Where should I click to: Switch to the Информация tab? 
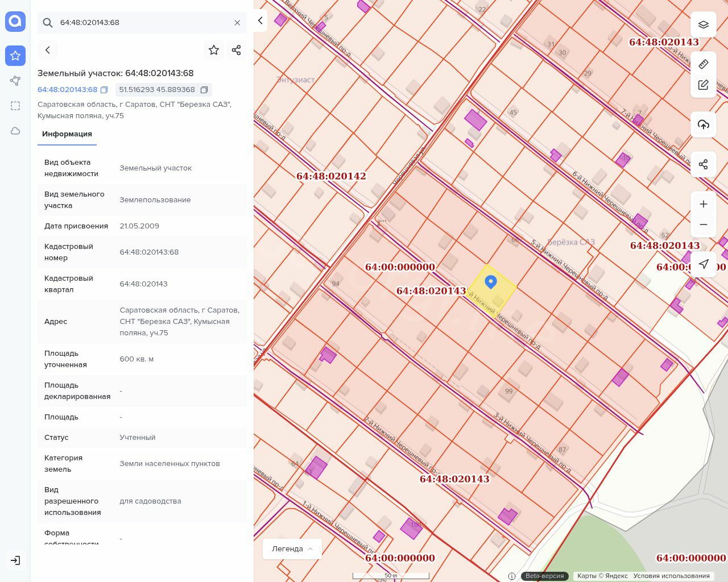tap(67, 134)
